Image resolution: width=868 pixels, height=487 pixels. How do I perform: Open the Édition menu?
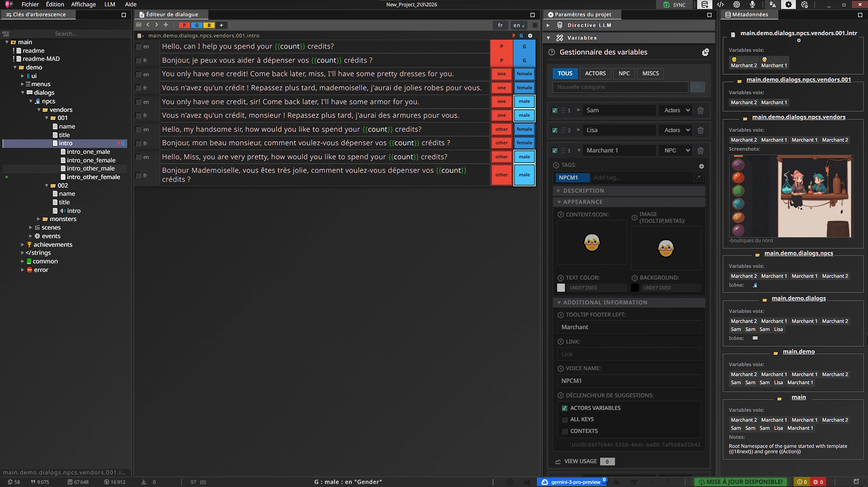[x=55, y=4]
